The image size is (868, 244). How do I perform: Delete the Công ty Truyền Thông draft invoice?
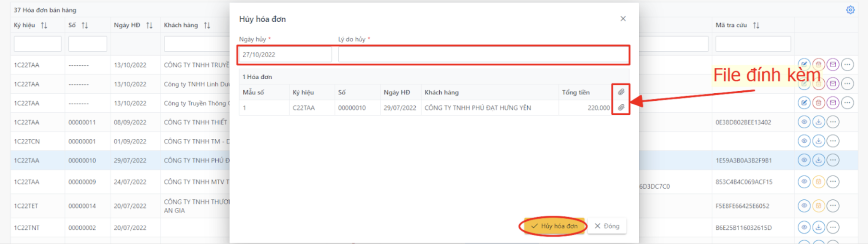tap(818, 103)
